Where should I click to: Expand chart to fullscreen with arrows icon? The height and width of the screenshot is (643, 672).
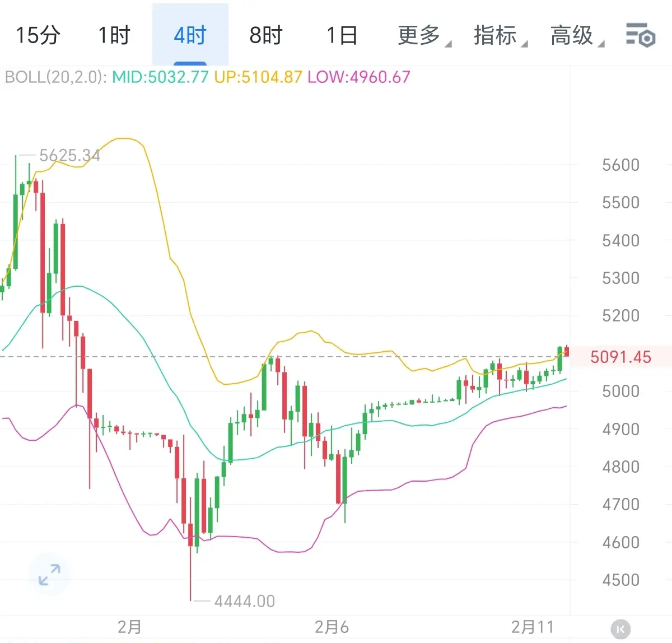pyautogui.click(x=49, y=575)
